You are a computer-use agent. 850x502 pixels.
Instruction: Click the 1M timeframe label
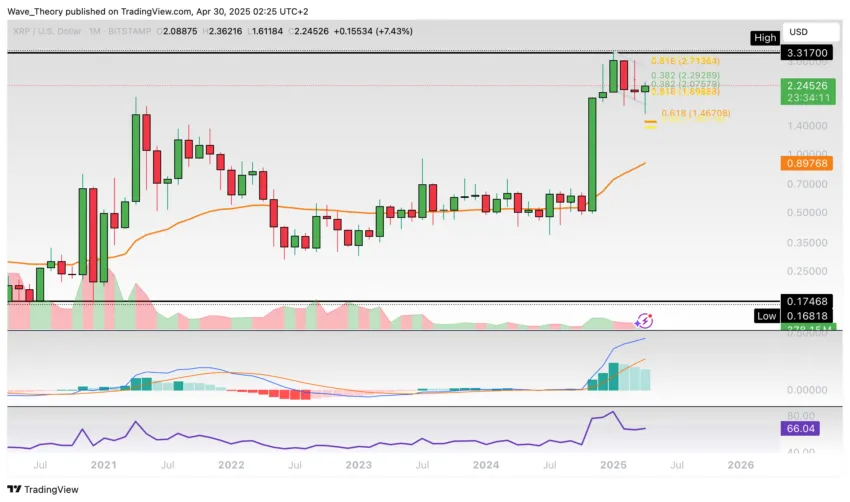pos(95,31)
